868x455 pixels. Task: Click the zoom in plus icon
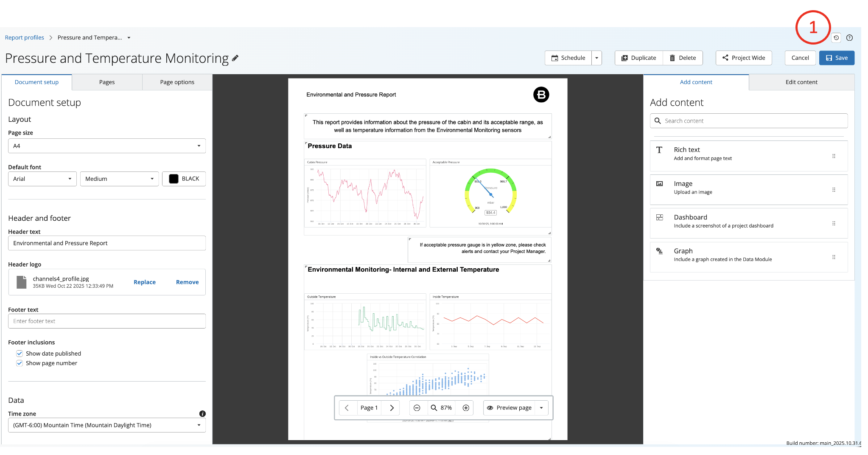[x=466, y=408]
